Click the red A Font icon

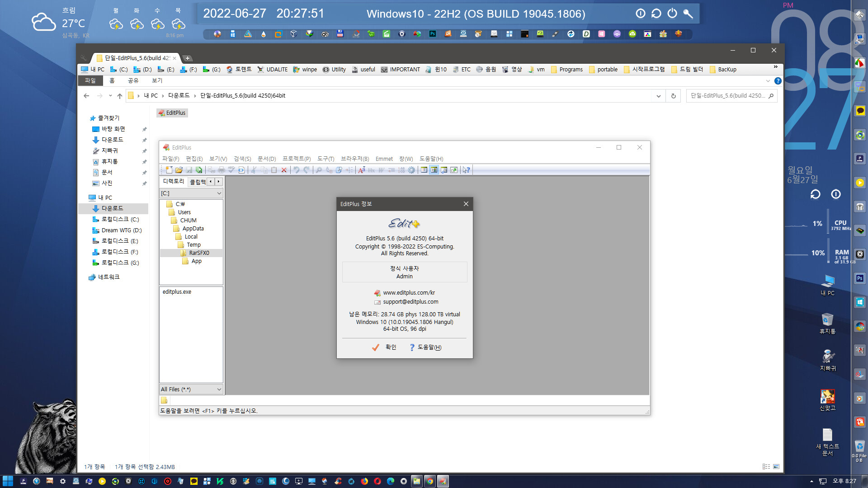pos(362,170)
